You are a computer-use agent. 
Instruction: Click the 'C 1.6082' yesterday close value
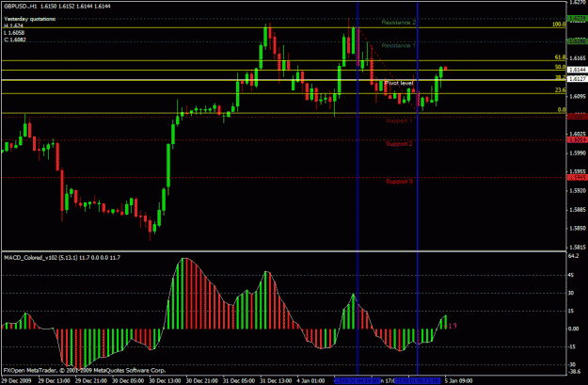(x=15, y=40)
